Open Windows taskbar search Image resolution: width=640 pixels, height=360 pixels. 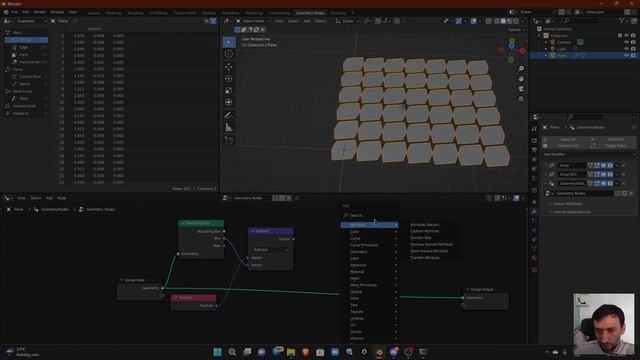pos(232,352)
